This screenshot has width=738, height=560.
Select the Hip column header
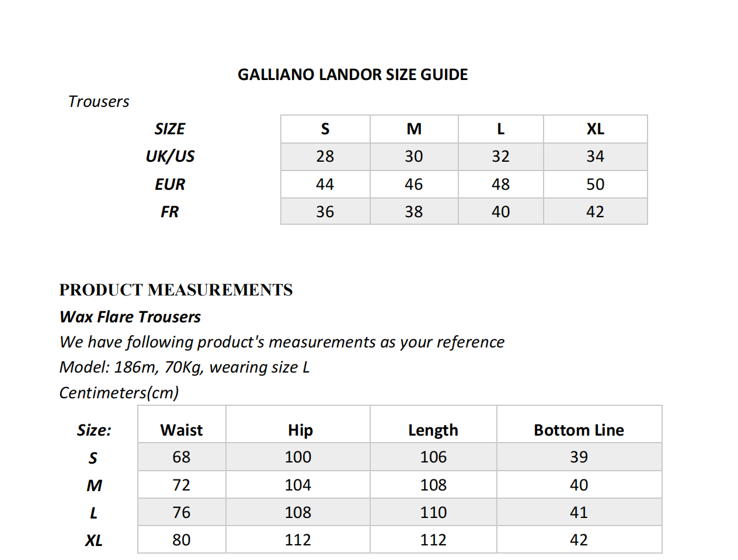[300, 430]
